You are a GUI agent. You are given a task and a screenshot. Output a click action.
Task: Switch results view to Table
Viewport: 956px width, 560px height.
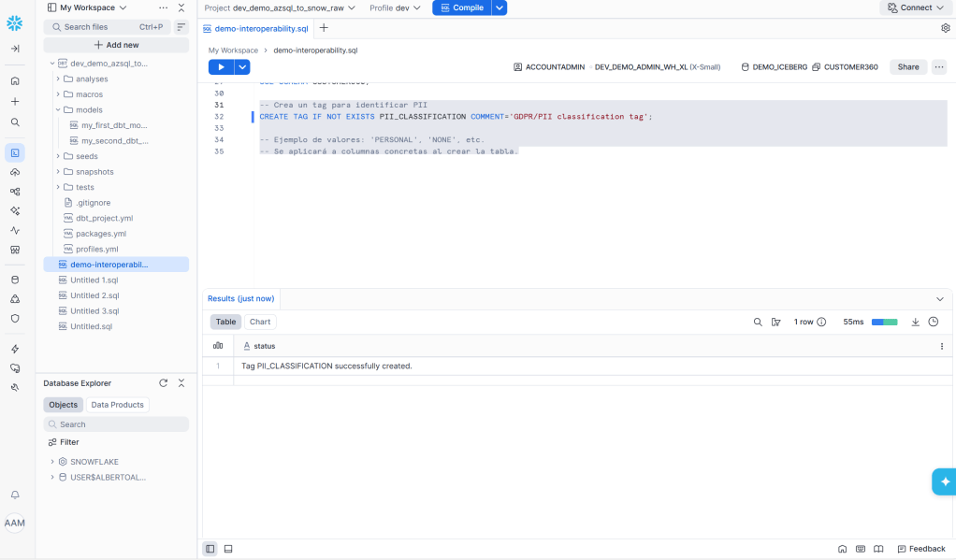pos(225,322)
